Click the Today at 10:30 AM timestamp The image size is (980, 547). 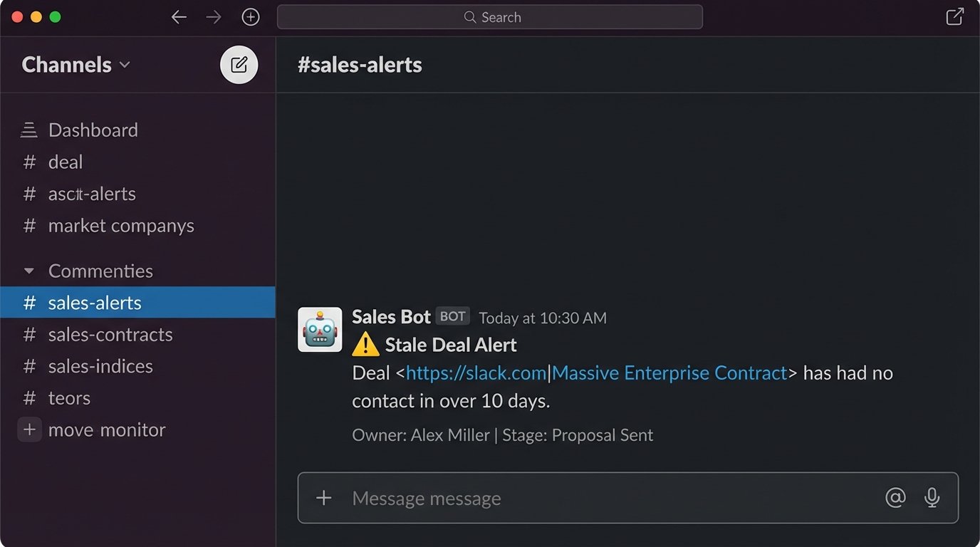coord(542,318)
